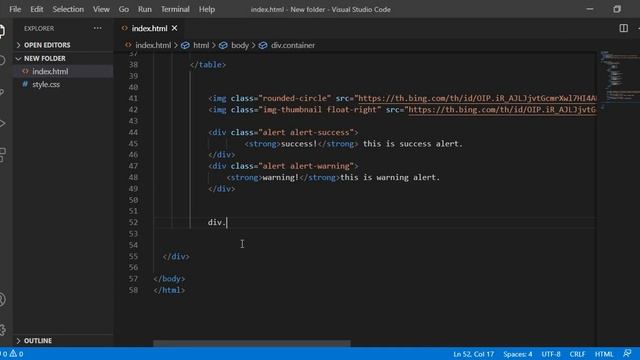Click CRLF end-of-line status entry
Screen dimensions: 640x360
(x=577, y=354)
